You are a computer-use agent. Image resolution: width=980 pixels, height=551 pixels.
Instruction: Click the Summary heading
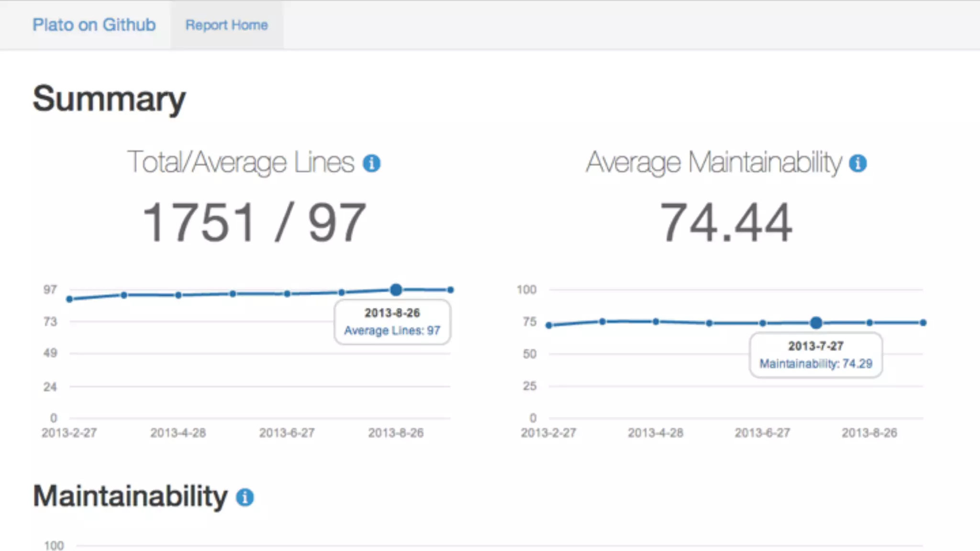(x=109, y=99)
